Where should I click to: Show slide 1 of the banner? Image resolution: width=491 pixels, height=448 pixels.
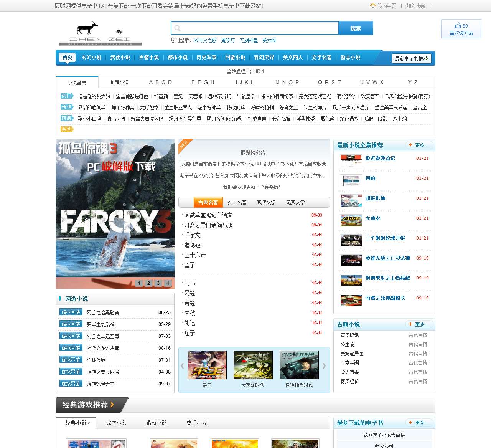[x=139, y=283]
